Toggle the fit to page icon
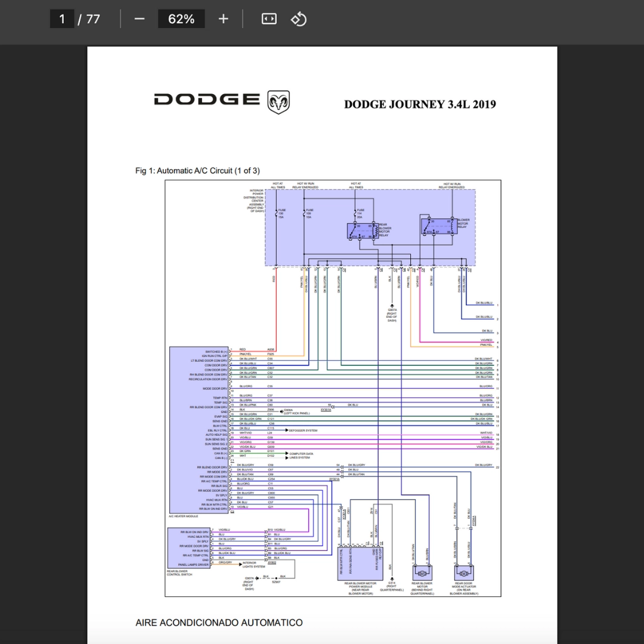The height and width of the screenshot is (644, 644). pyautogui.click(x=269, y=19)
